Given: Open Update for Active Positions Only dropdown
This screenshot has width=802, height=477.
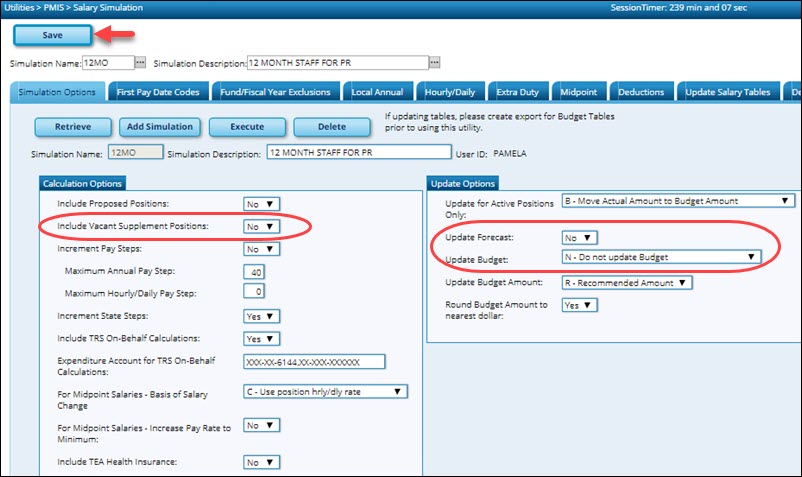Looking at the screenshot, I should (x=678, y=201).
